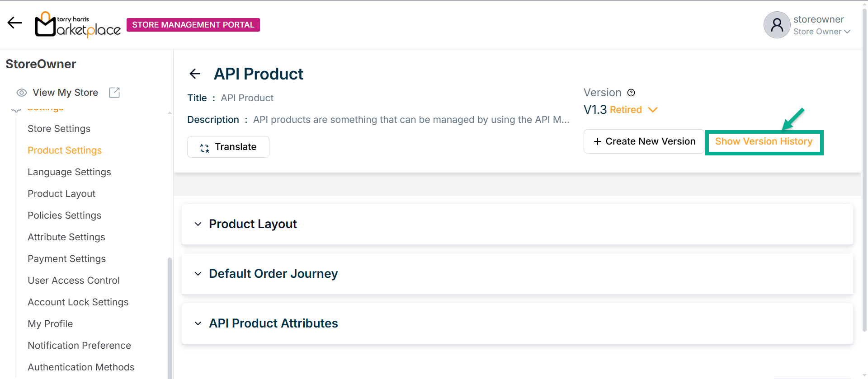The width and height of the screenshot is (868, 379).
Task: Open Store Settings in sidebar
Action: click(x=59, y=129)
